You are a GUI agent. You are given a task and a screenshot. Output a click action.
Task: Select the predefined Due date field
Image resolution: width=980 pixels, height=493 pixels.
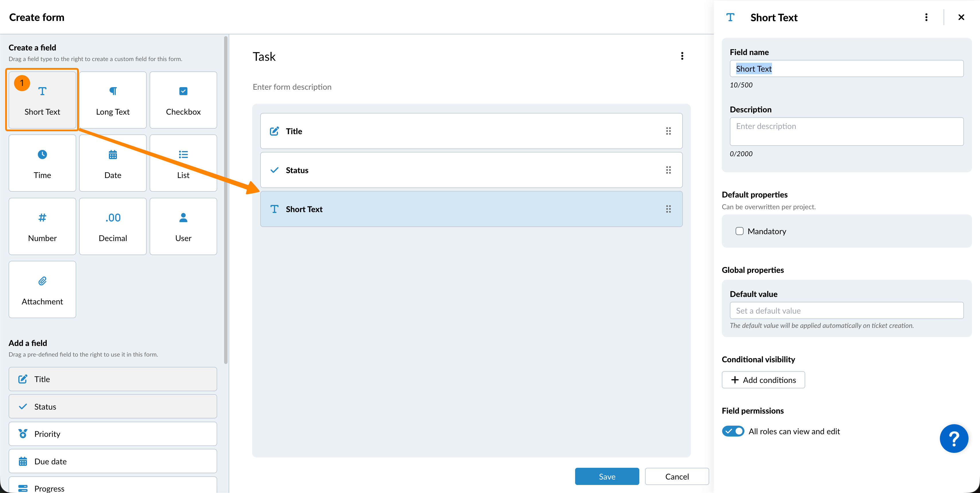pos(113,461)
